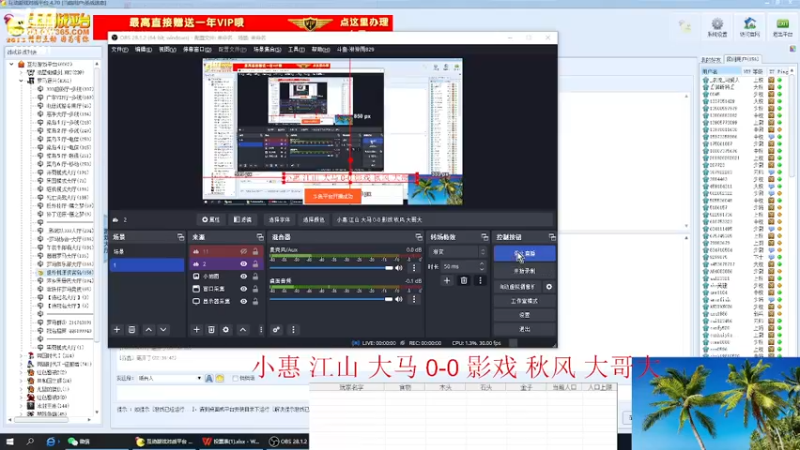Open Tools menu in OBS
The width and height of the screenshot is (800, 450).
click(296, 49)
